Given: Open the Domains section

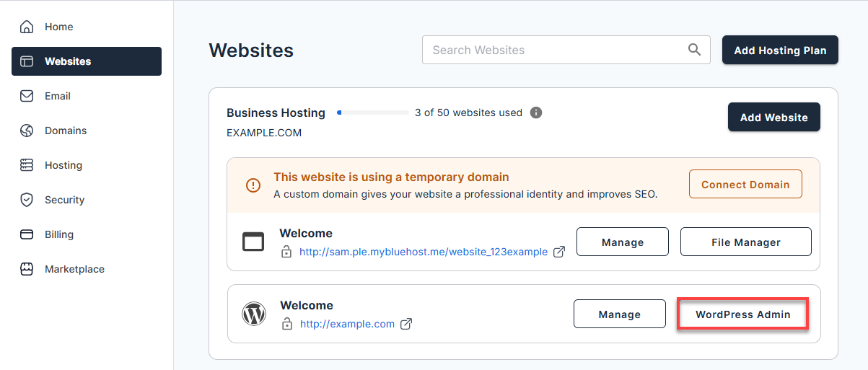Looking at the screenshot, I should 87,131.
